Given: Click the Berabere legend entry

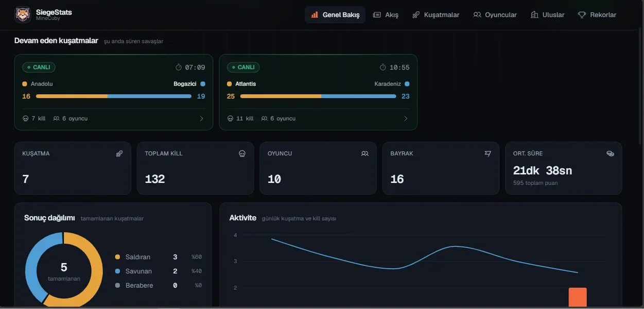Looking at the screenshot, I should 159,285.
